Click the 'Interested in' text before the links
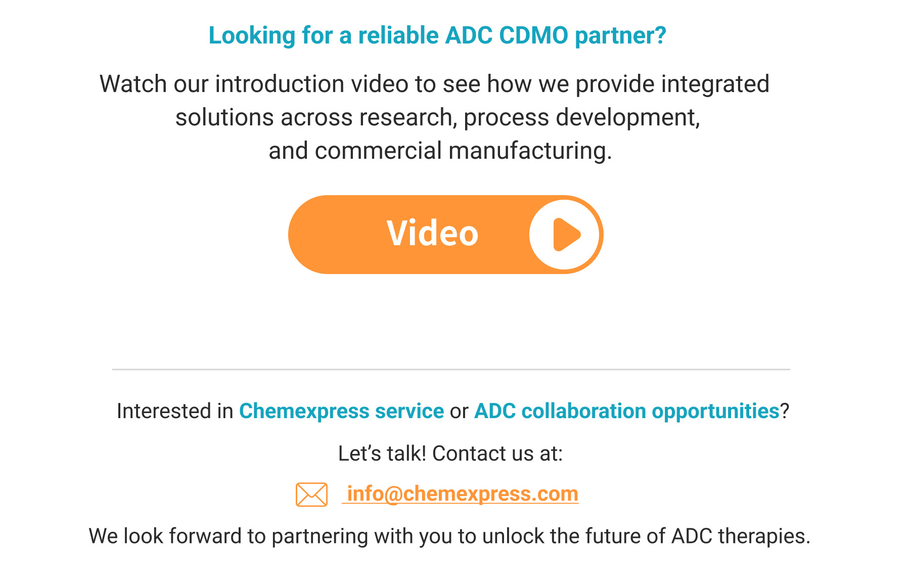Screen dimensions: 910x588 [x=175, y=411]
